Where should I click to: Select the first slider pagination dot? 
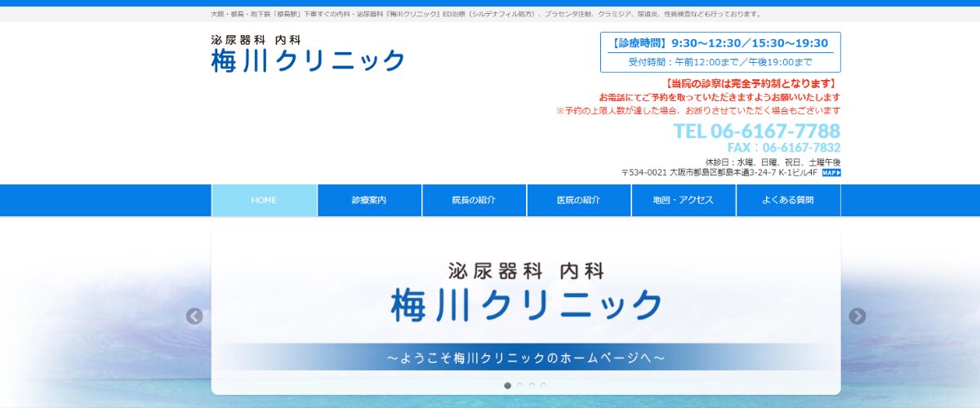pyautogui.click(x=508, y=385)
